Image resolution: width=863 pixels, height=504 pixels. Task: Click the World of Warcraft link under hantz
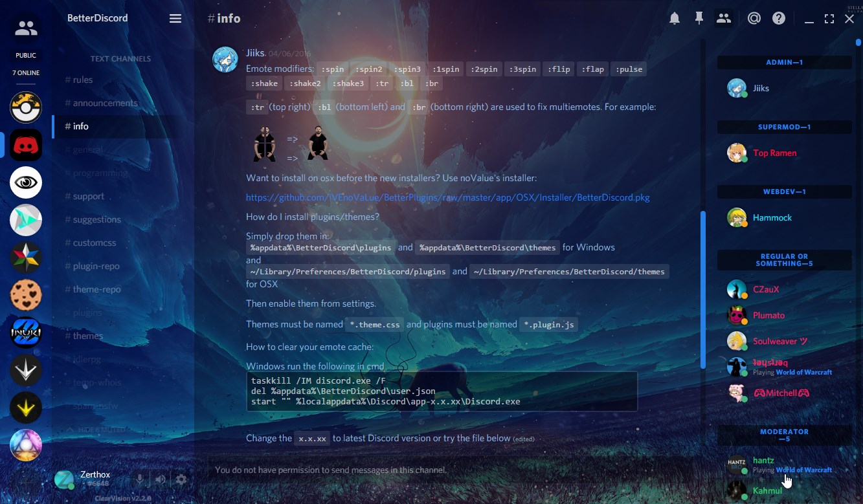point(804,470)
